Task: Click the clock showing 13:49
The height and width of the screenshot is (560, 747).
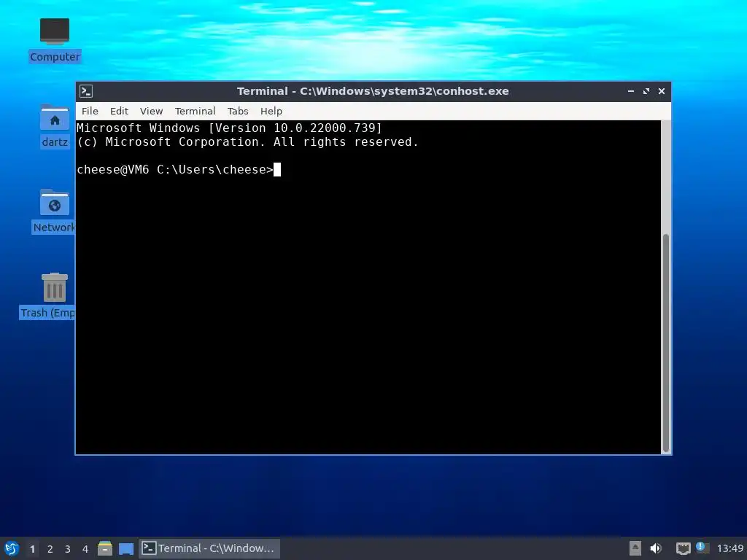Action: [x=729, y=548]
